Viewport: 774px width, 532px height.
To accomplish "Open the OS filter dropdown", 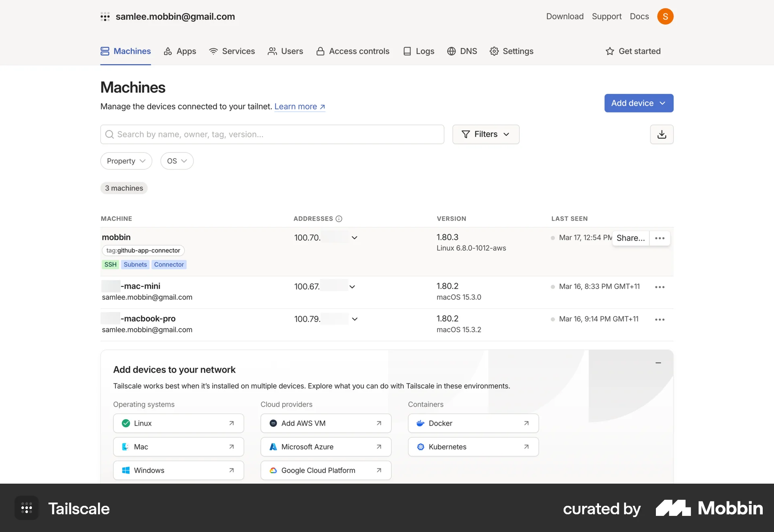I will tap(177, 161).
